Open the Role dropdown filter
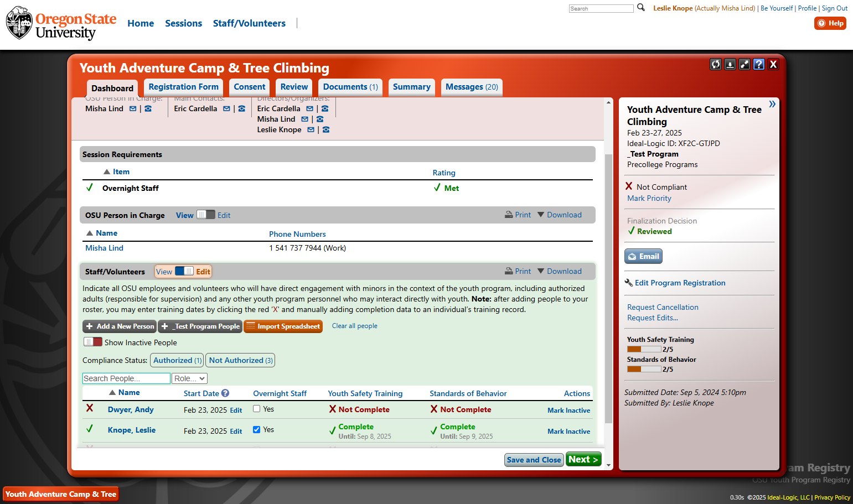853x504 pixels. tap(189, 378)
